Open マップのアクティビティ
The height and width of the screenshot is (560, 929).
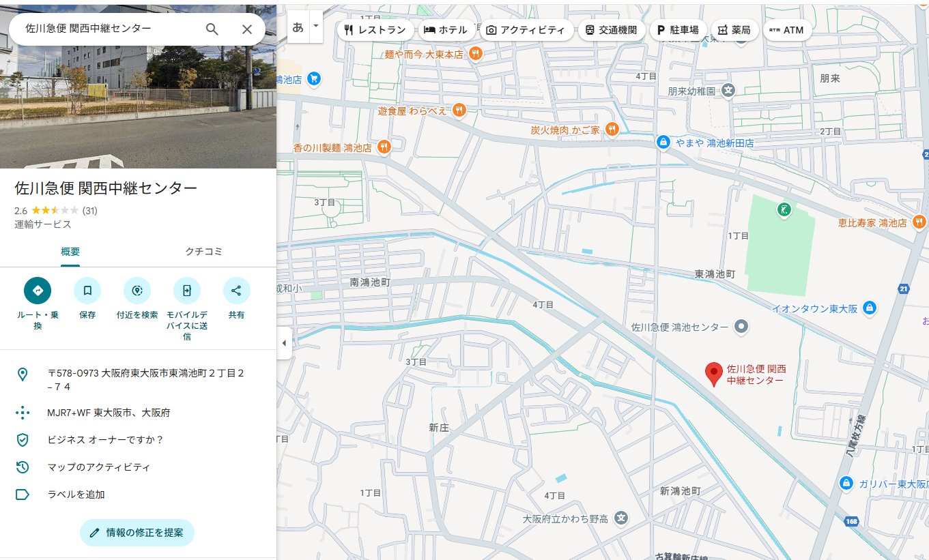click(x=98, y=467)
